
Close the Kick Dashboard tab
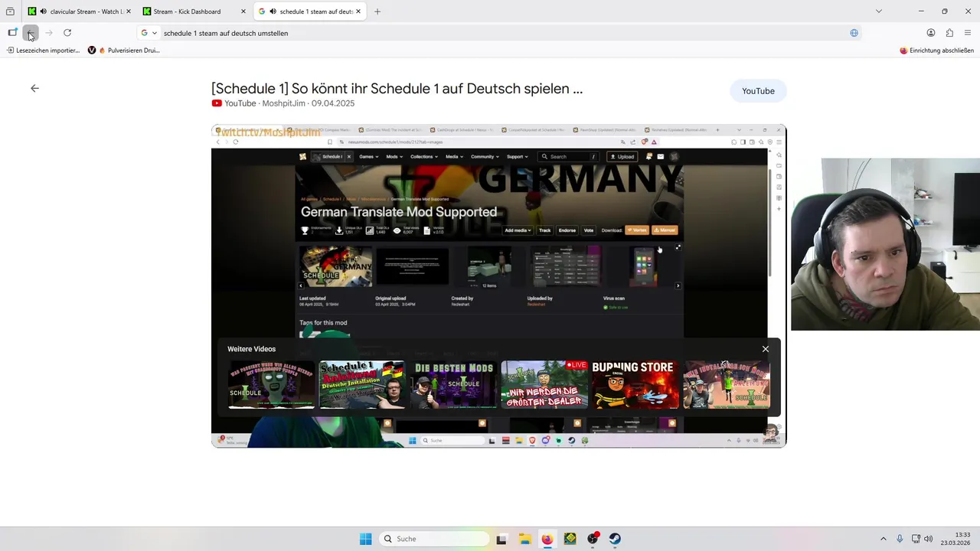pyautogui.click(x=243, y=11)
